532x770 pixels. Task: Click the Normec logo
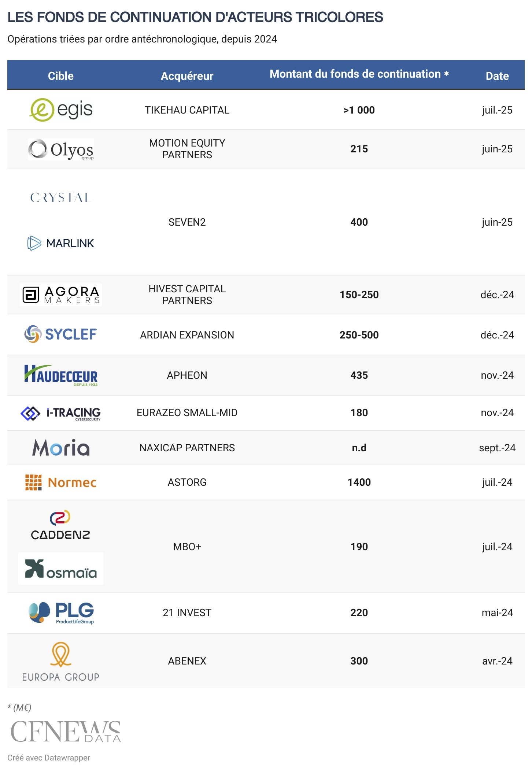click(x=61, y=482)
